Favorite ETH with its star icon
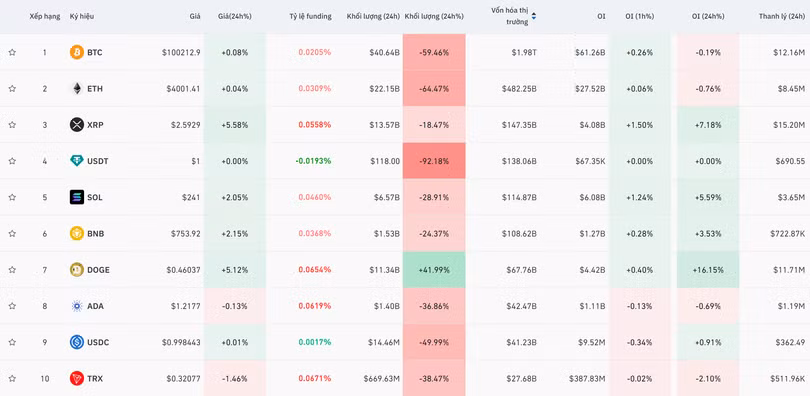This screenshot has height=396, width=810. click(12, 88)
